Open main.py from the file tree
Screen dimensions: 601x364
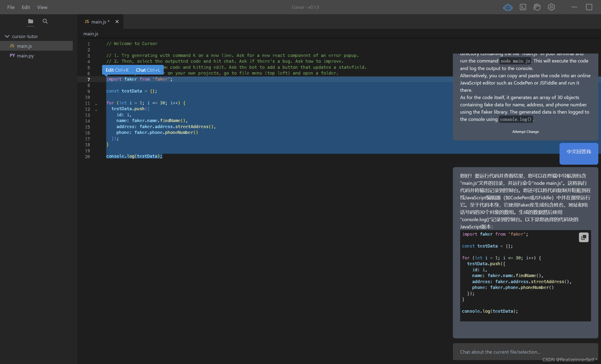point(36,55)
